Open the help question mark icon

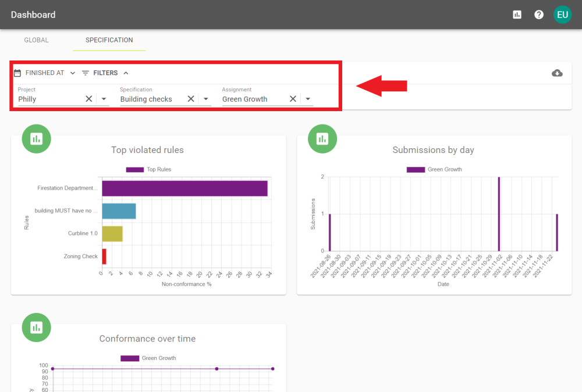[539, 15]
